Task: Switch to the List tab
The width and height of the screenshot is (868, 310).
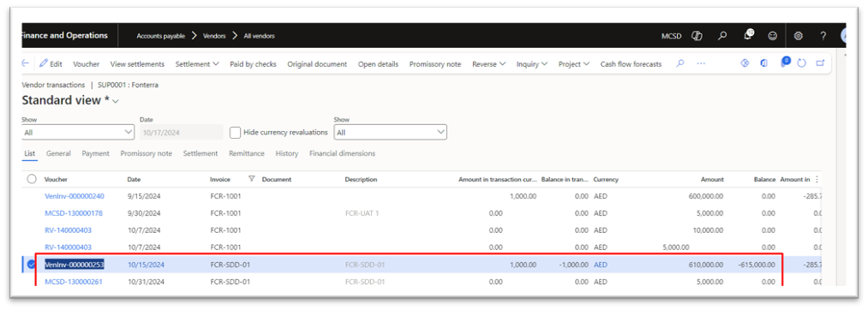Action: point(30,153)
